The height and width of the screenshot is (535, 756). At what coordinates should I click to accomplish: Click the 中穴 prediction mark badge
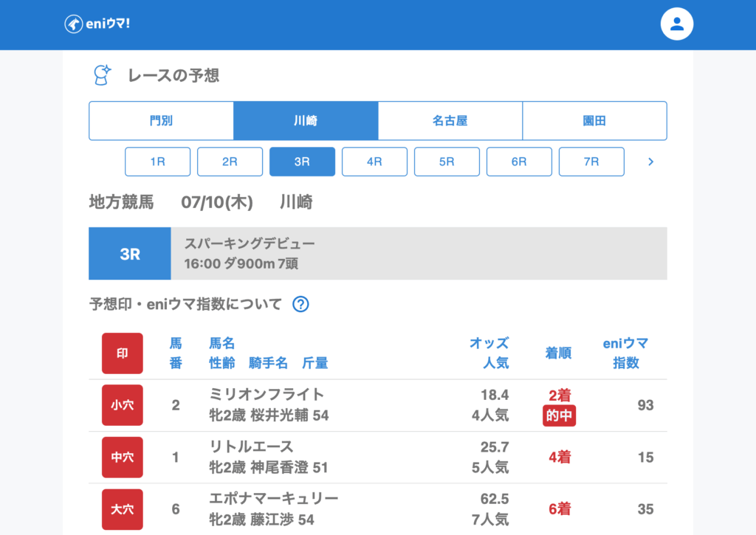tap(123, 458)
